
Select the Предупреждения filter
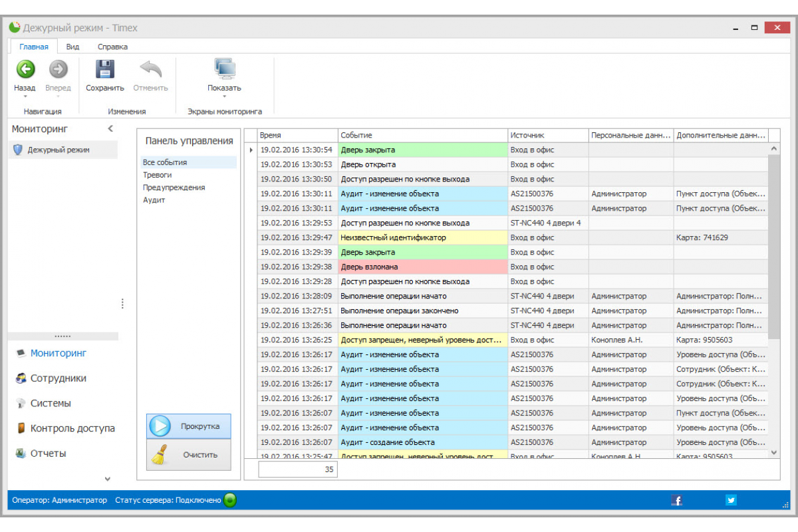(x=189, y=188)
